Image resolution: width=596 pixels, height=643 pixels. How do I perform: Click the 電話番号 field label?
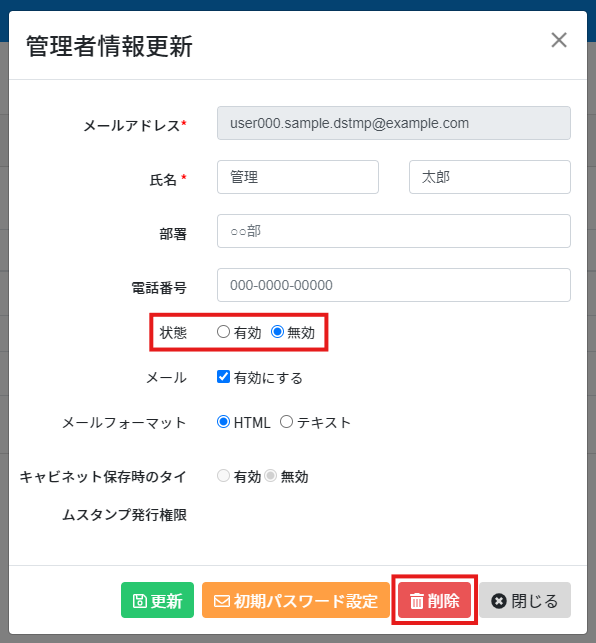click(159, 288)
